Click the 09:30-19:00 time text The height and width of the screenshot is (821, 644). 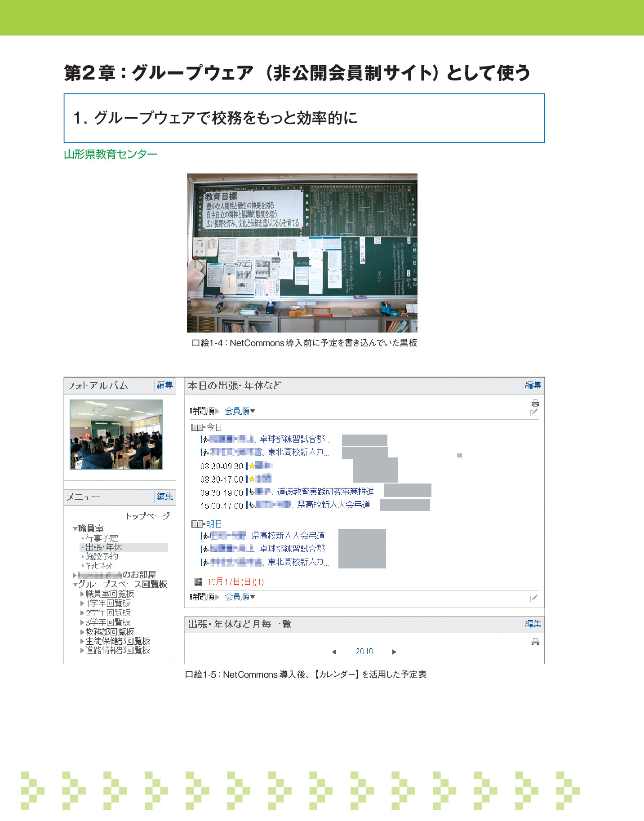[222, 493]
